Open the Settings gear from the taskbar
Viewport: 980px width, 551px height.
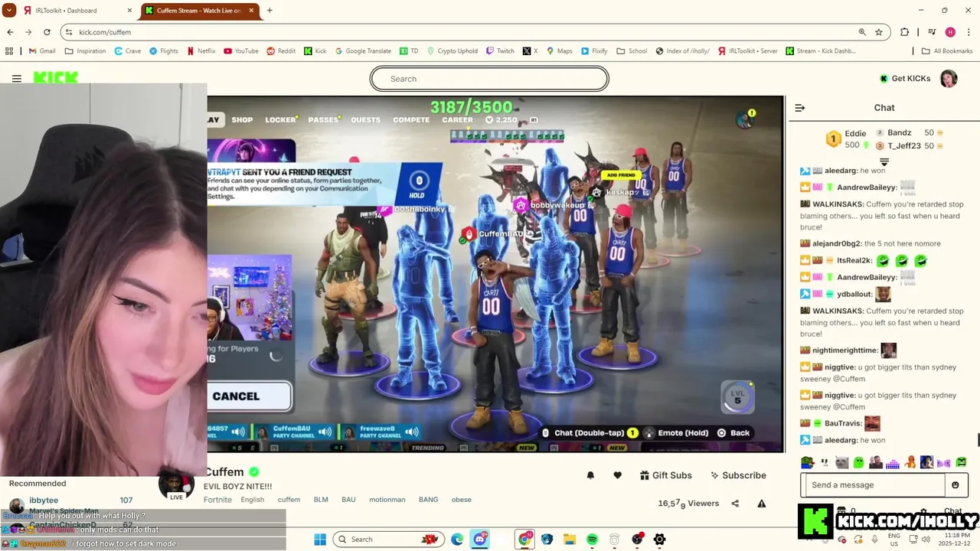659,540
